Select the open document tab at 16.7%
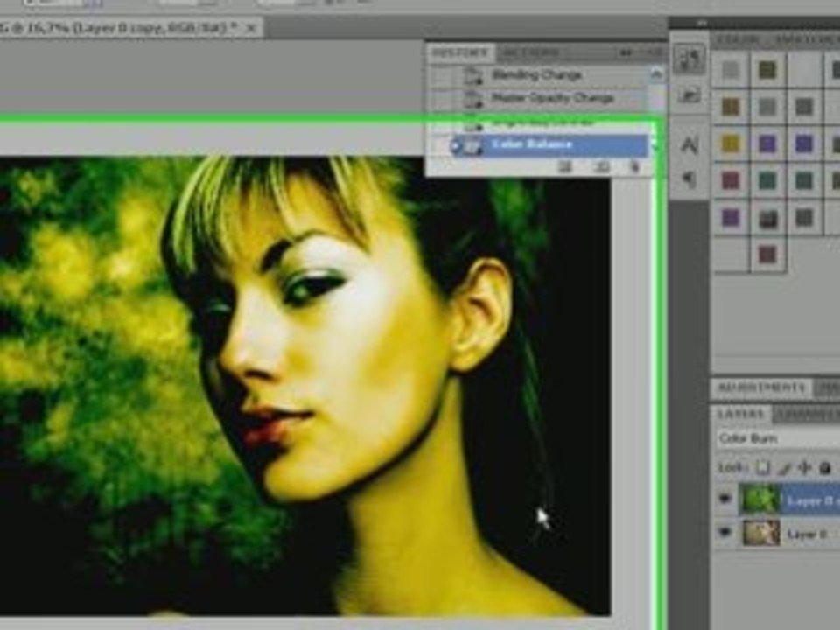Viewport: 840px width, 630px height. coord(129,28)
